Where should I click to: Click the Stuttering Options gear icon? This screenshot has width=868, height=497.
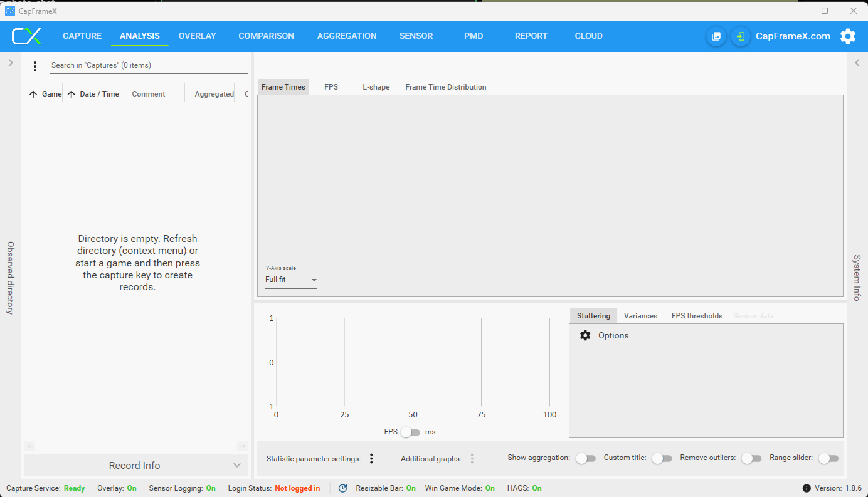pyautogui.click(x=585, y=335)
